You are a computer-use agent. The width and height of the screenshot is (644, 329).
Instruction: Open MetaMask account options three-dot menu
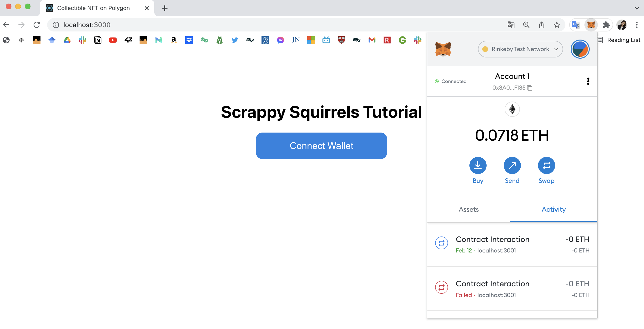tap(588, 81)
